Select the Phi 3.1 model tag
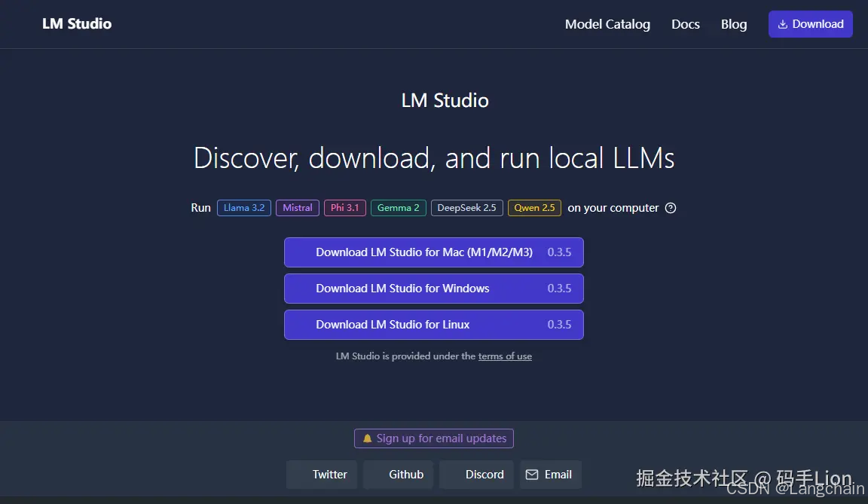 345,208
